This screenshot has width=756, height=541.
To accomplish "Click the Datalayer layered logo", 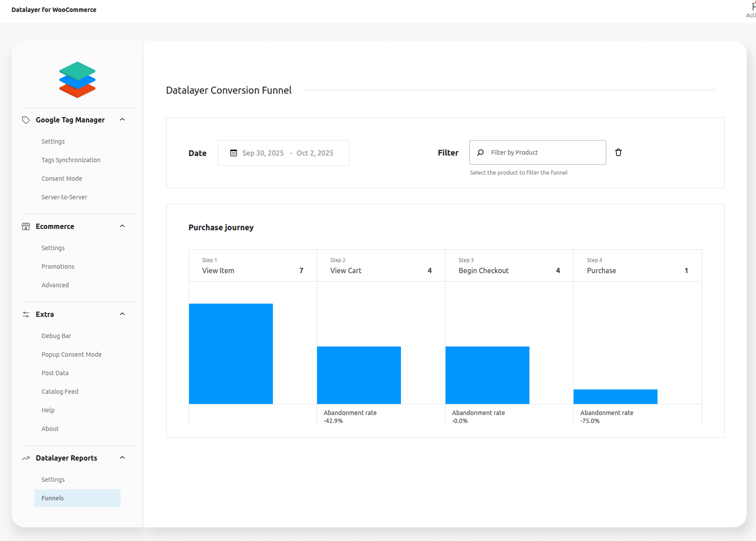I will coord(77,80).
